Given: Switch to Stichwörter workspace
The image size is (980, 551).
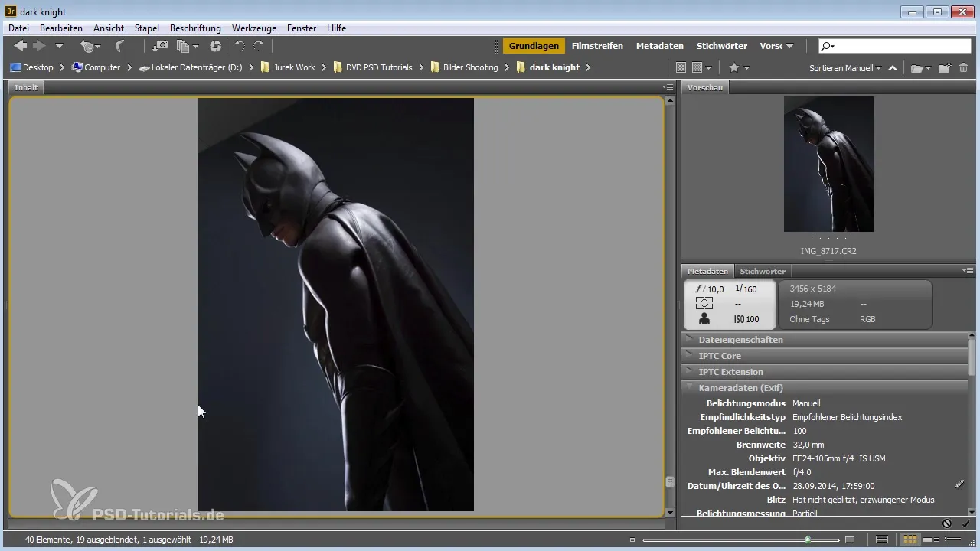Looking at the screenshot, I should coord(722,46).
